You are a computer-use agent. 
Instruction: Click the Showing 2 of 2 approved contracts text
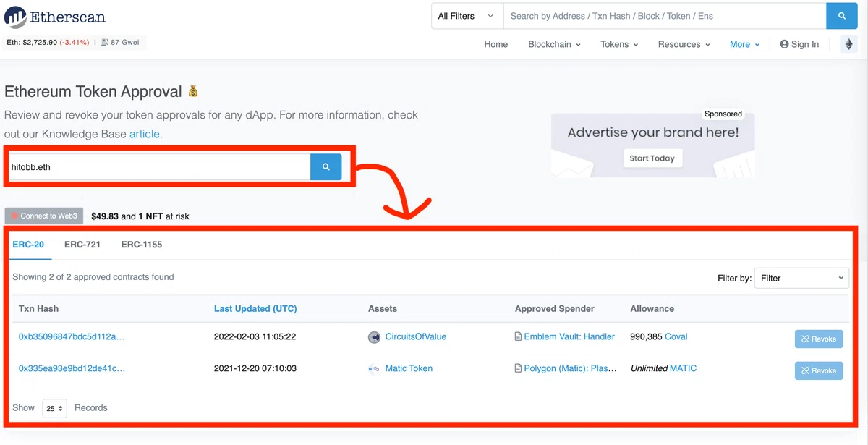tap(93, 276)
